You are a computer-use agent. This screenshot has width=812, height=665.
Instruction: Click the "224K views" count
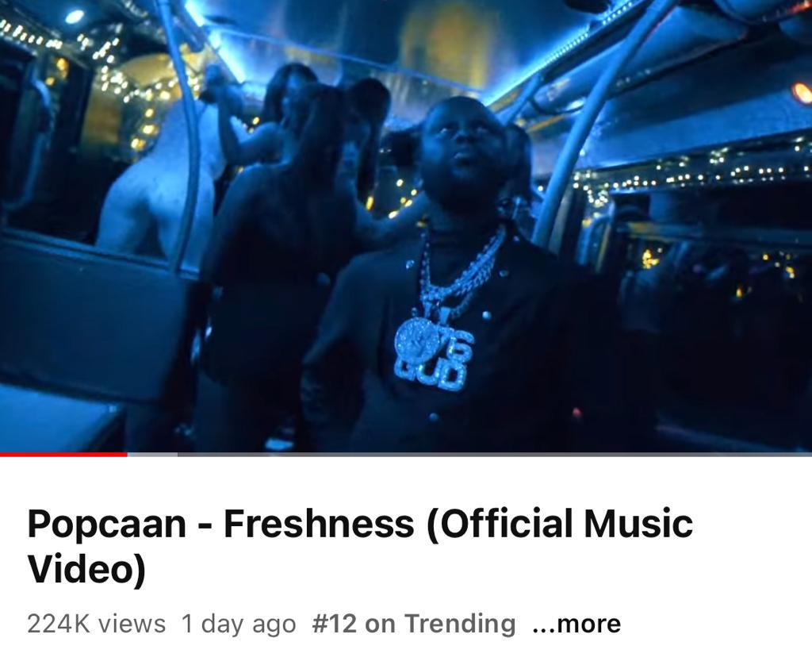pyautogui.click(x=96, y=624)
